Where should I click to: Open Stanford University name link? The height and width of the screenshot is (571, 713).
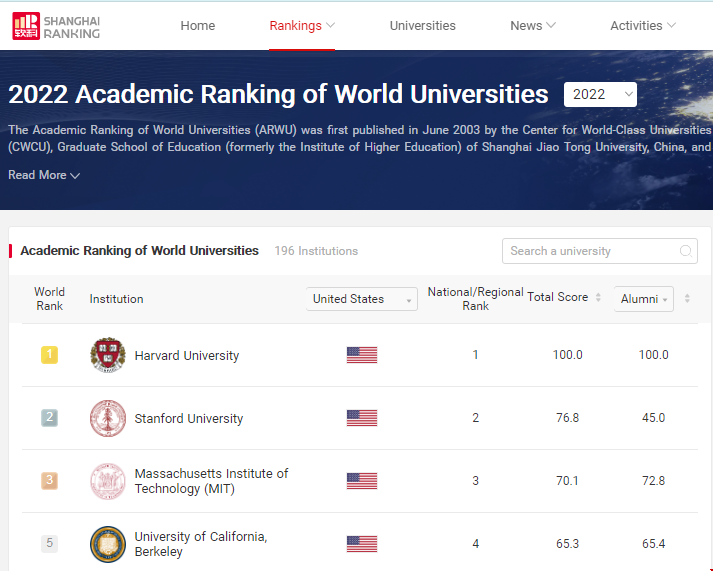(189, 418)
